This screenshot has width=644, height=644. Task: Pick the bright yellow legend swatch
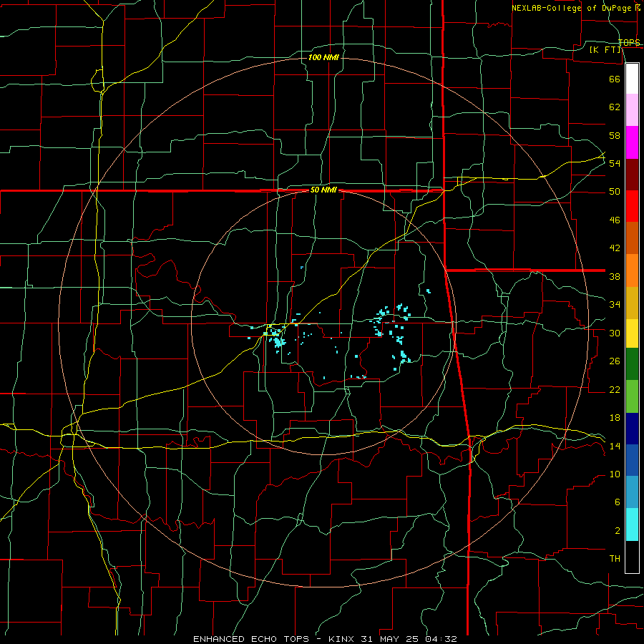pos(632,333)
